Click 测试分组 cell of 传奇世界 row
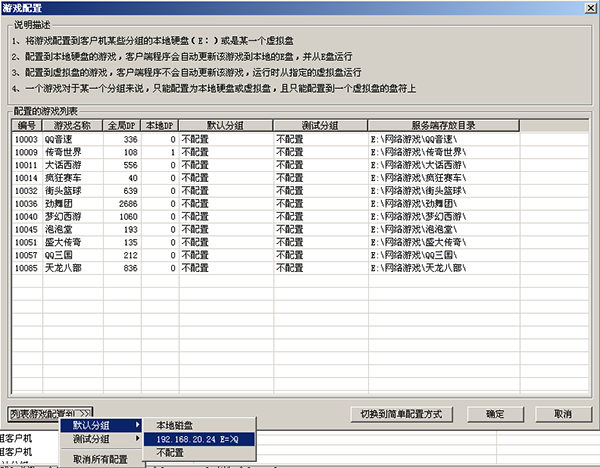This screenshot has width=600, height=468. click(x=320, y=152)
